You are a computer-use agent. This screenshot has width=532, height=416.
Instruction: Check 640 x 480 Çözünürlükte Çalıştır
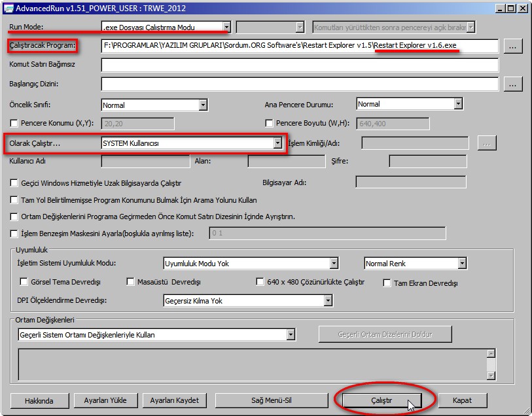point(260,282)
